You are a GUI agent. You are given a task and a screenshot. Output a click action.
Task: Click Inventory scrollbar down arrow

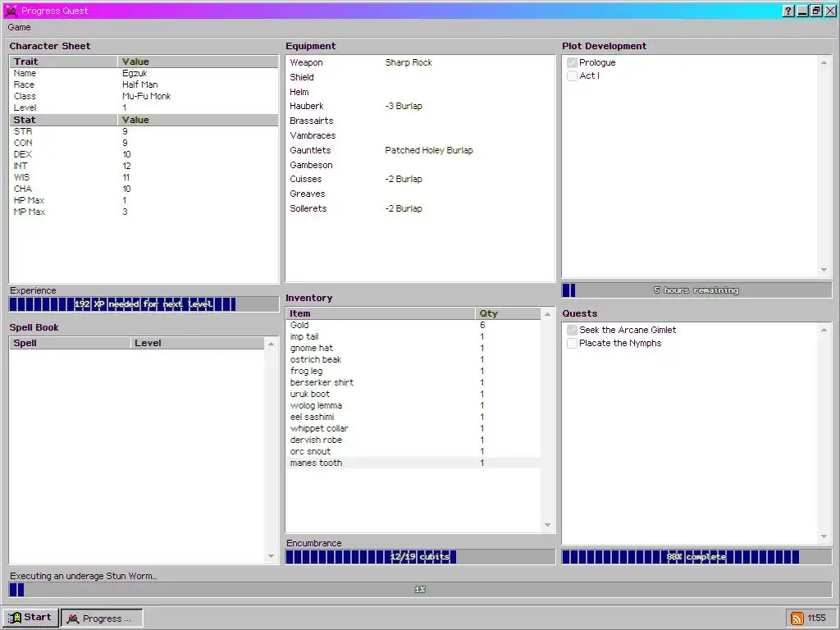pyautogui.click(x=547, y=526)
